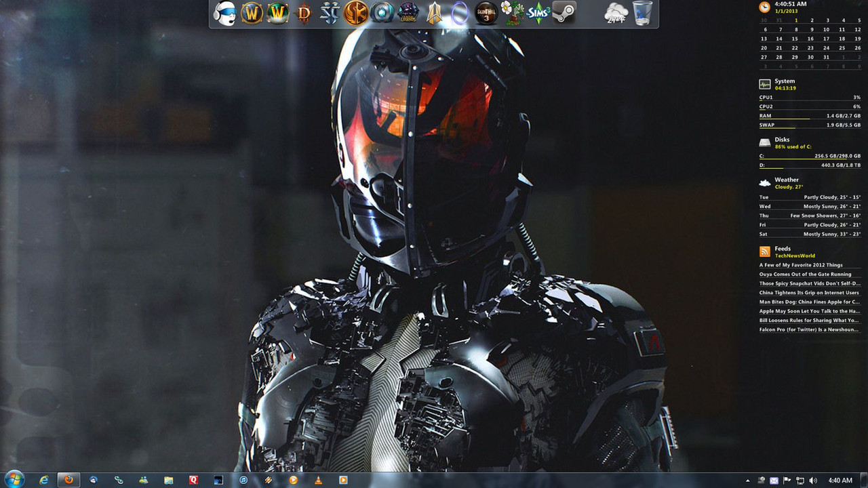Open feed 'Ouya Comes Out of the Gate Running'
Viewport: 868px width, 488px height.
pyautogui.click(x=805, y=274)
